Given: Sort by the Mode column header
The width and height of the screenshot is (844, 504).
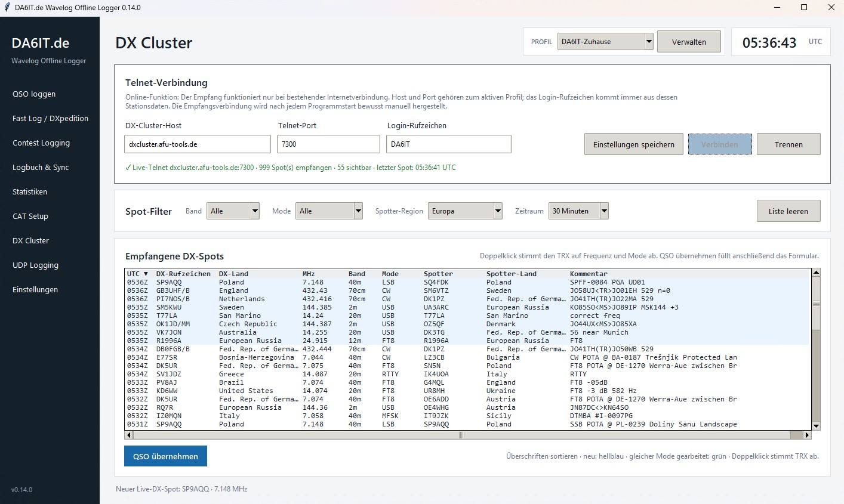Looking at the screenshot, I should point(390,274).
